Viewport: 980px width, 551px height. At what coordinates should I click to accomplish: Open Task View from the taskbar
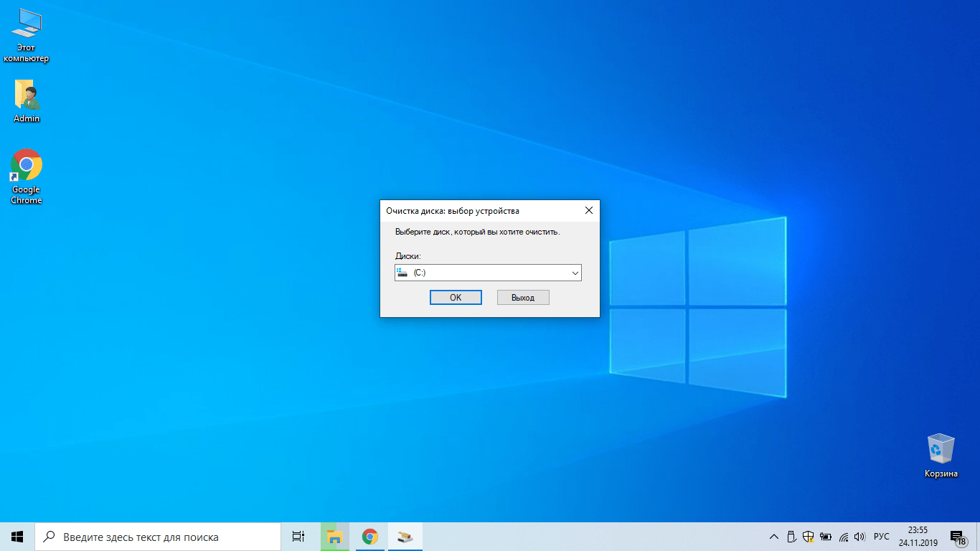[x=298, y=537]
